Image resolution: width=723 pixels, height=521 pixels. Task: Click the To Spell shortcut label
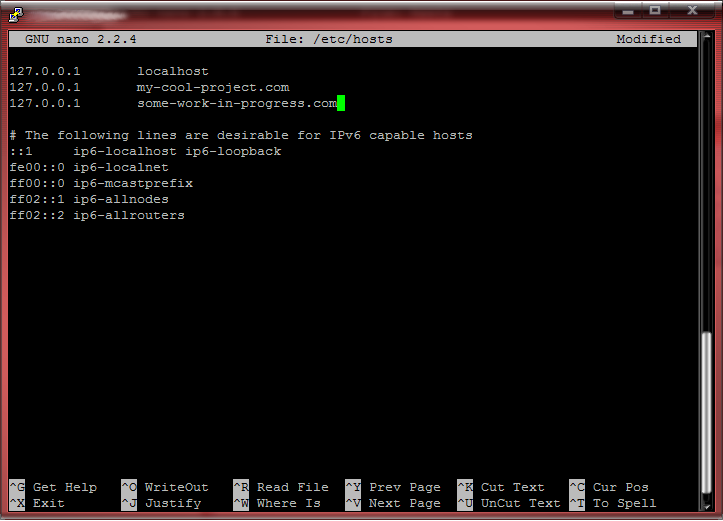(x=624, y=503)
